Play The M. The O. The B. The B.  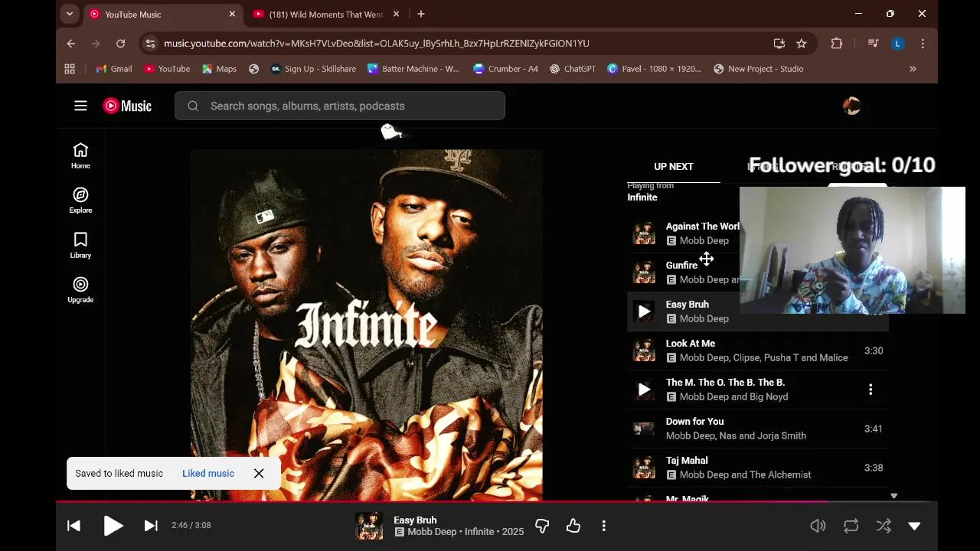pyautogui.click(x=644, y=390)
